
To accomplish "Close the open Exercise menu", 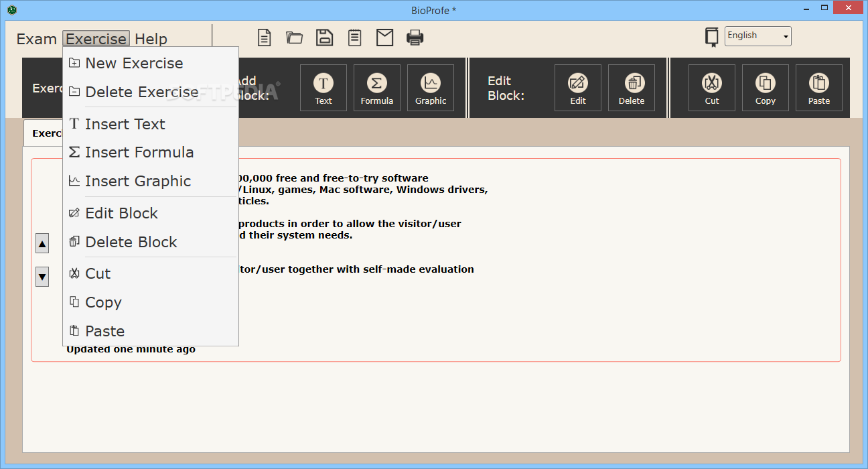I will 96,39.
